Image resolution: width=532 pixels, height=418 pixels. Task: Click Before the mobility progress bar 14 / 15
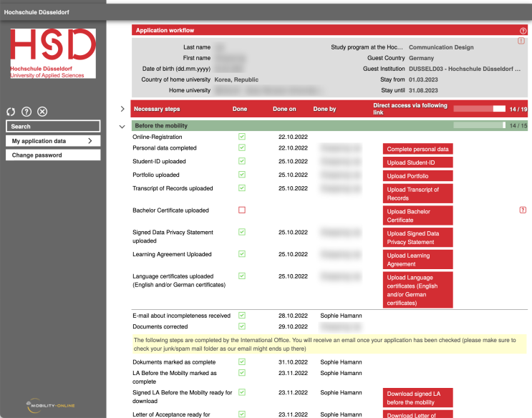coord(480,125)
